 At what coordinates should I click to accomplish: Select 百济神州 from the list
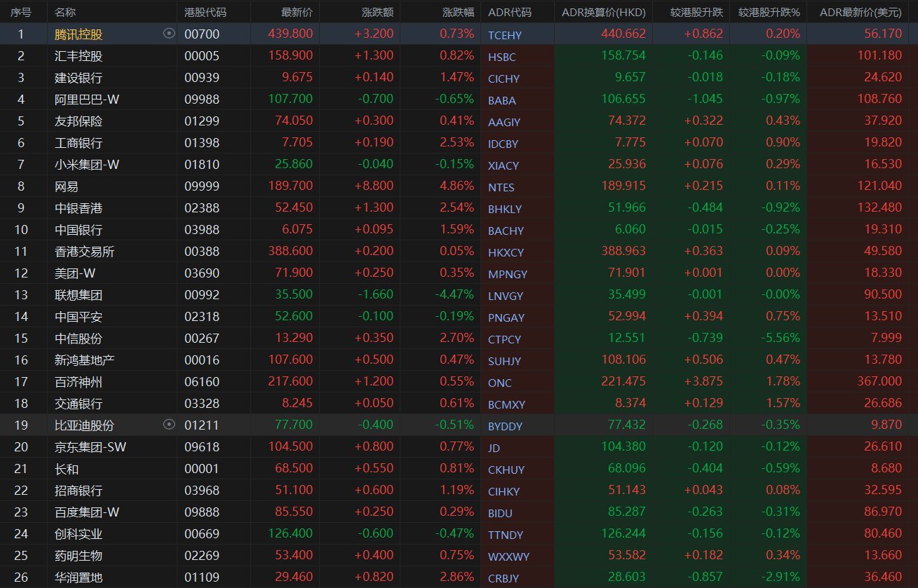pos(79,381)
